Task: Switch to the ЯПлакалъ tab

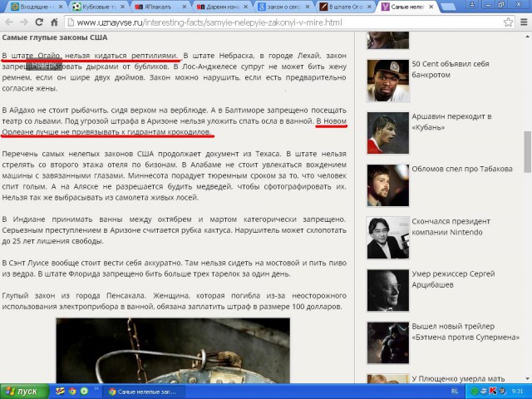Action: click(x=160, y=7)
